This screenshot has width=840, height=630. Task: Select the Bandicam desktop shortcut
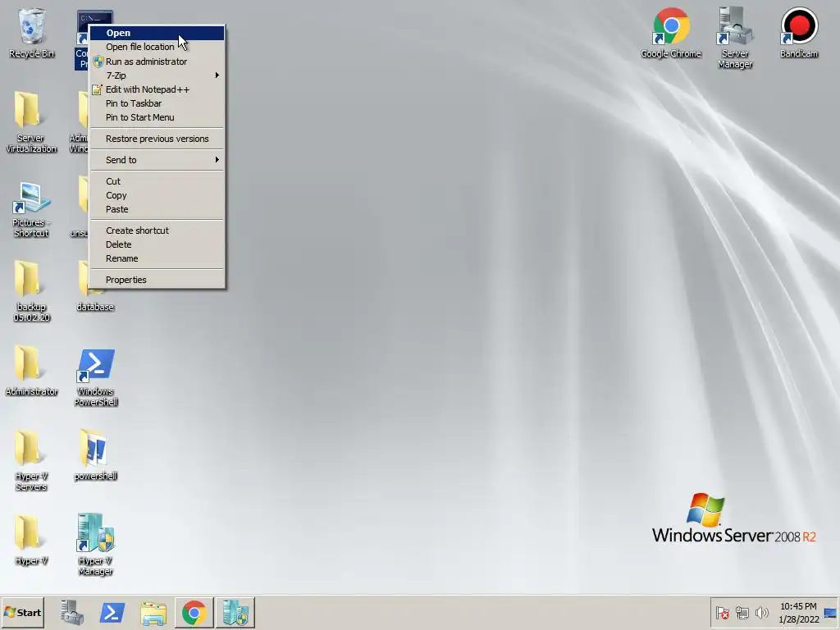799,33
